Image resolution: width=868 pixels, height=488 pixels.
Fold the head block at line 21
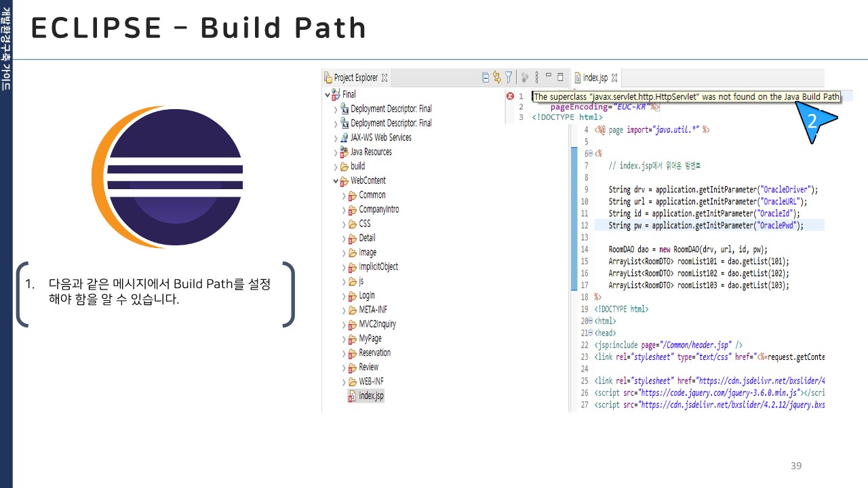click(x=591, y=333)
